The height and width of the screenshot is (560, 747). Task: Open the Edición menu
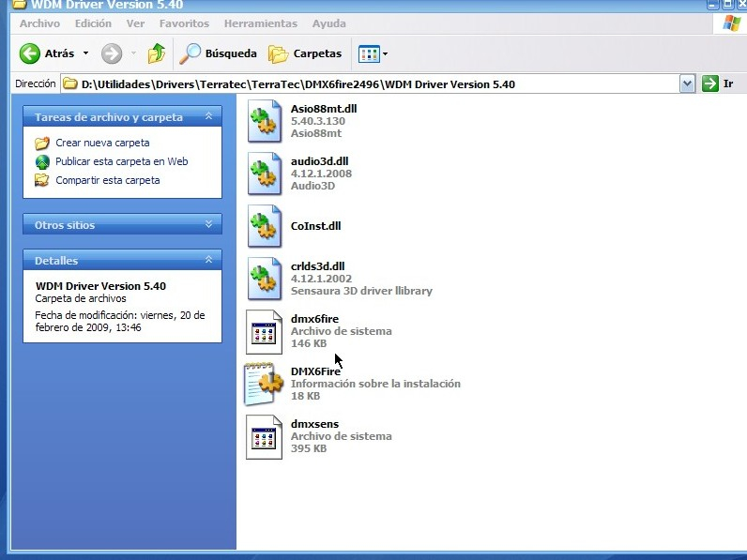93,23
